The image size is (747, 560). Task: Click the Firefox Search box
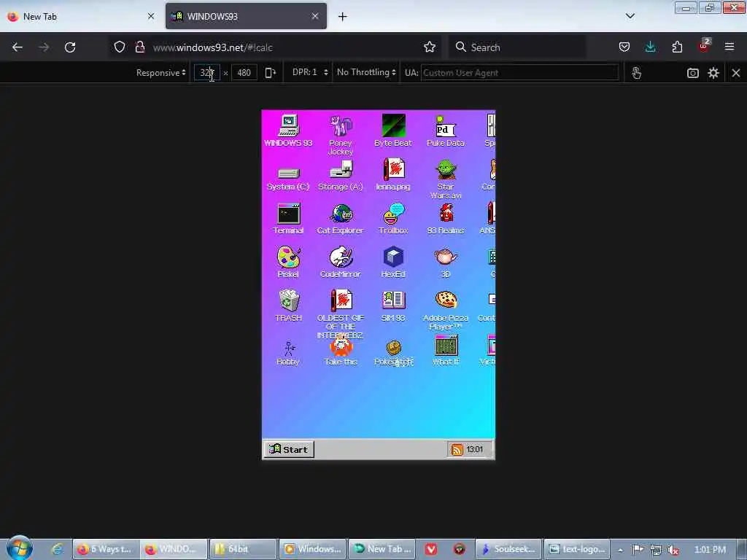(x=517, y=47)
